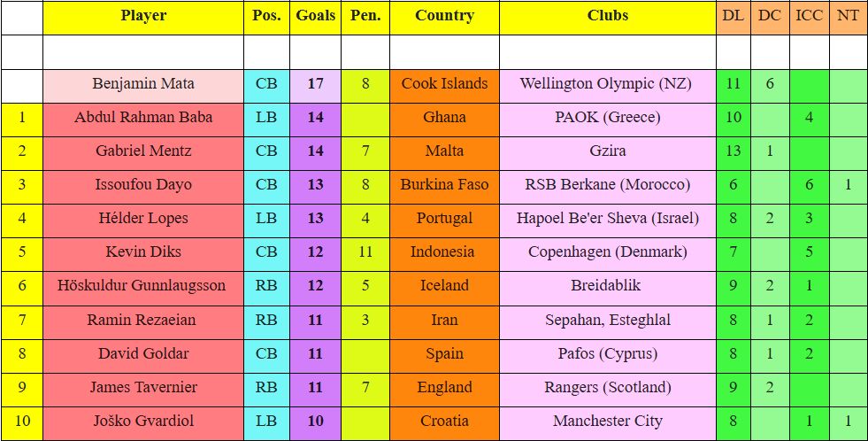Image resolution: width=868 pixels, height=441 pixels.
Task: Click the Burkina Faso country cell
Action: tap(444, 185)
